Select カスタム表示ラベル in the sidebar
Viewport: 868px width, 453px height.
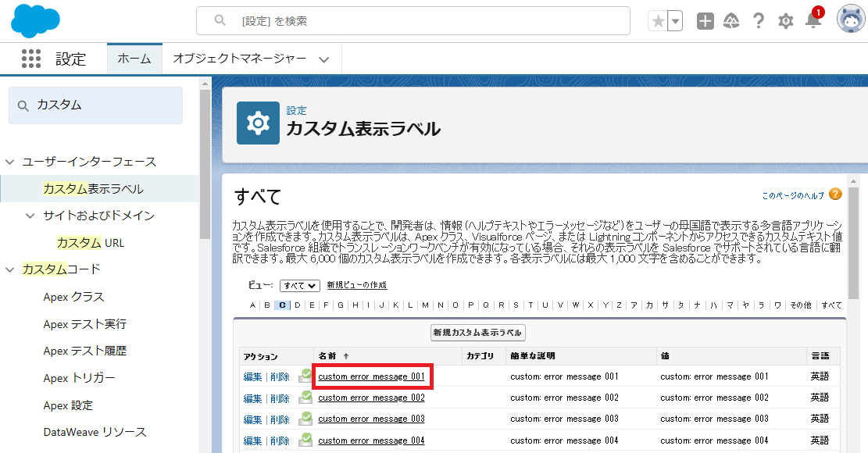[93, 188]
